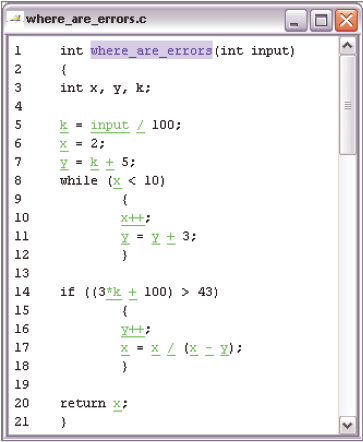Click underlined 'y++' on line 16

132,330
